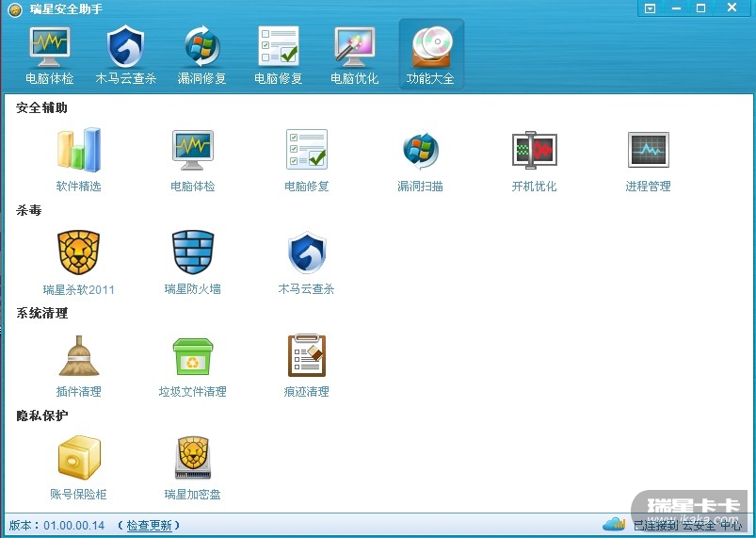Click the 痕迹清理 label text

[x=307, y=391]
